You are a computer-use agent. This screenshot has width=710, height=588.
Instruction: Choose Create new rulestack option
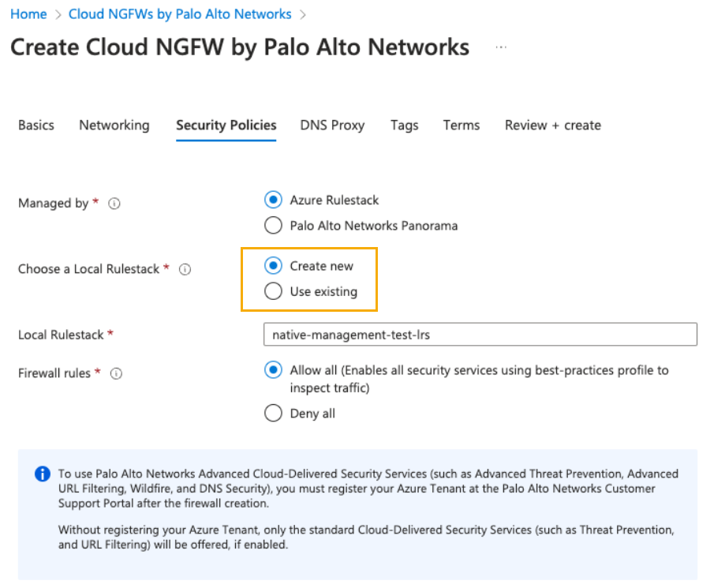point(273,266)
